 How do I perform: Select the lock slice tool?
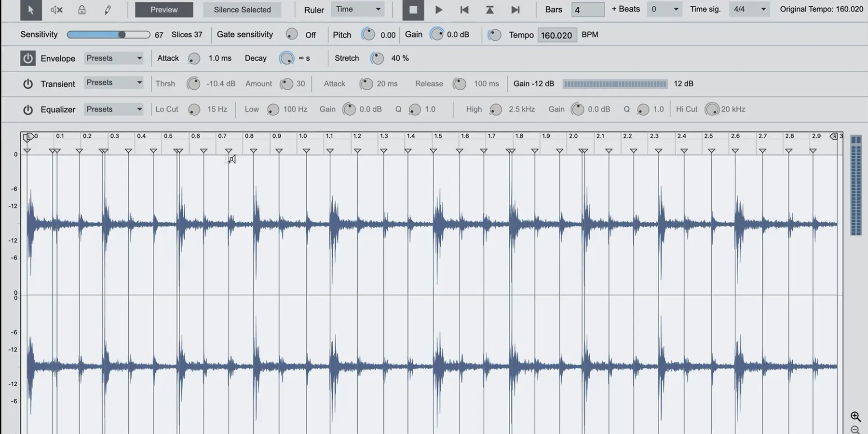tap(82, 10)
